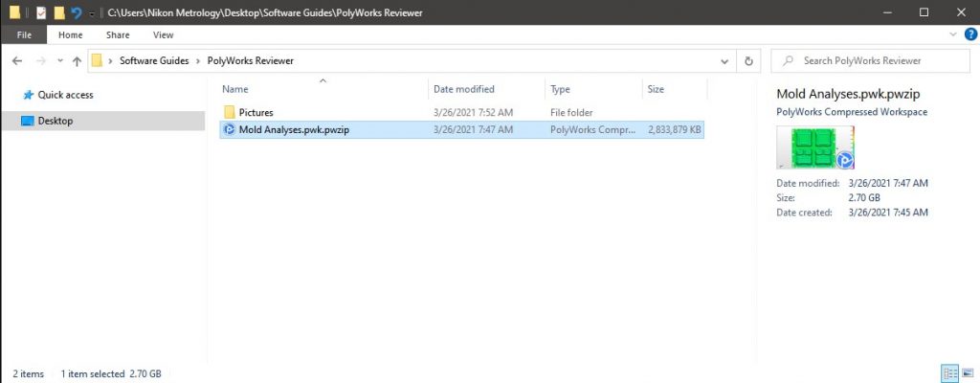Click the Search PolyWorks Reviewer box
The width and height of the screenshot is (980, 383).
(x=871, y=60)
